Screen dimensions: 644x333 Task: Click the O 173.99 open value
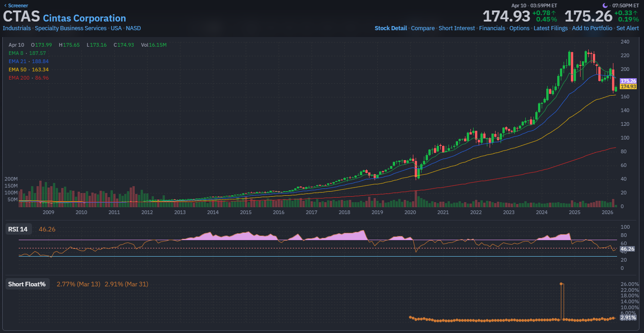point(41,45)
